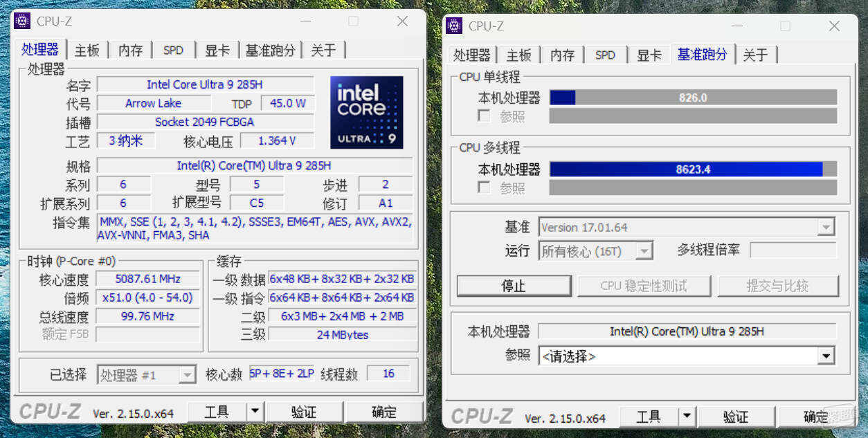Open the 已选择 处理器 #1 dropdown
Image resolution: width=868 pixels, height=438 pixels.
(147, 375)
